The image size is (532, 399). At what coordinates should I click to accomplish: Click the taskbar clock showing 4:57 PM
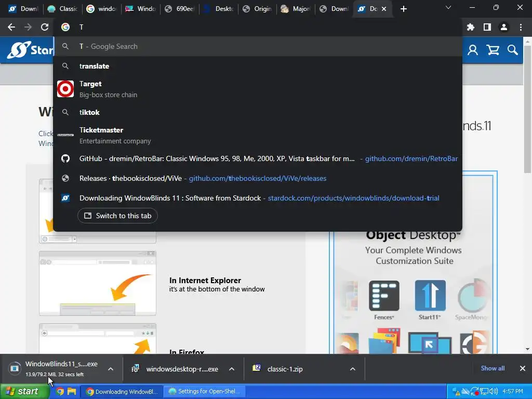(x=513, y=392)
